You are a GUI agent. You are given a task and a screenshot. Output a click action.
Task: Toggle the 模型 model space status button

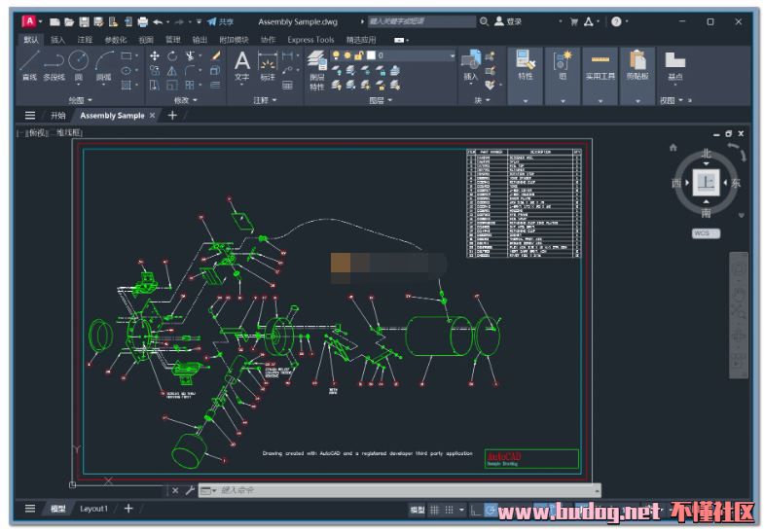click(x=418, y=510)
